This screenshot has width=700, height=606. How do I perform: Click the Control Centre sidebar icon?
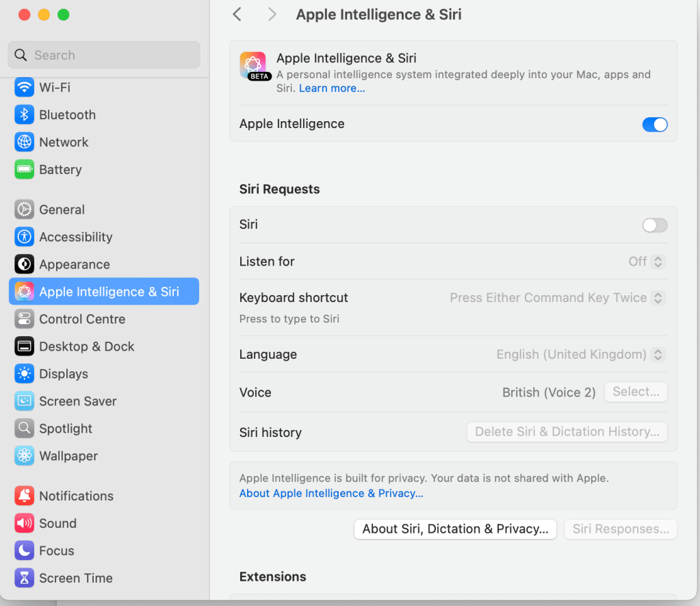(25, 319)
